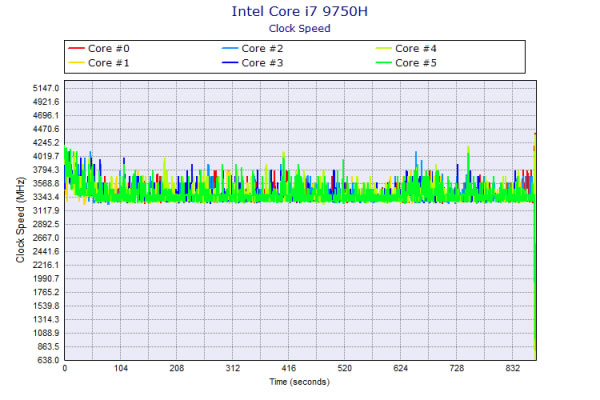Image resolution: width=600 pixels, height=400 pixels.
Task: Click the 0 x-axis tick label
Action: (x=65, y=368)
